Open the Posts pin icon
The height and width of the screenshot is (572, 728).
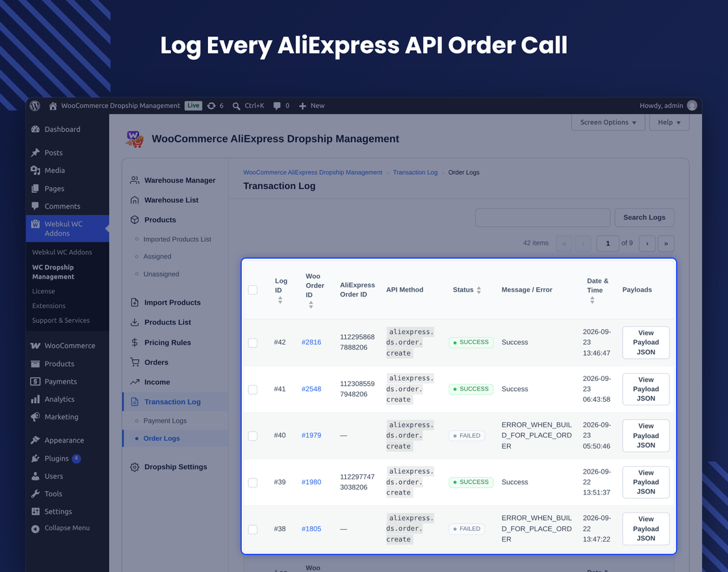35,152
